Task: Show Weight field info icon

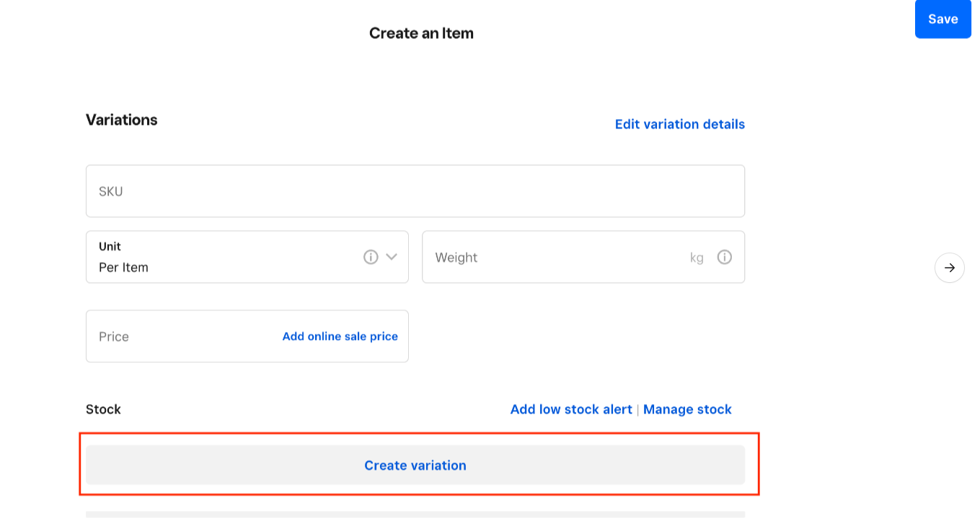Action: coord(725,257)
